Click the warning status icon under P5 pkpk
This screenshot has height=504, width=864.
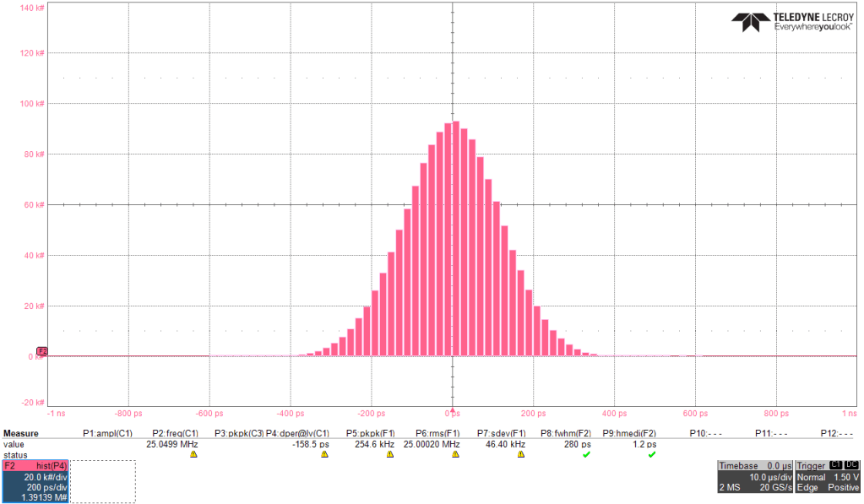(x=390, y=454)
